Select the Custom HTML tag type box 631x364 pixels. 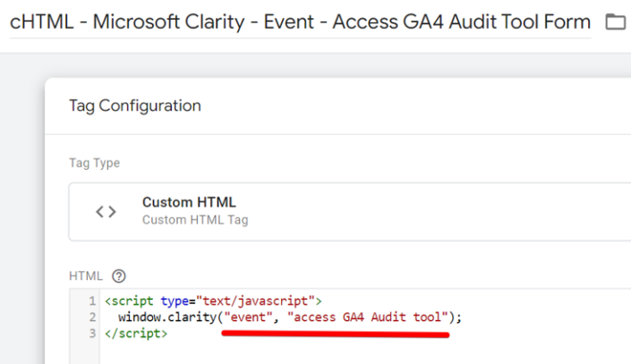(x=350, y=212)
